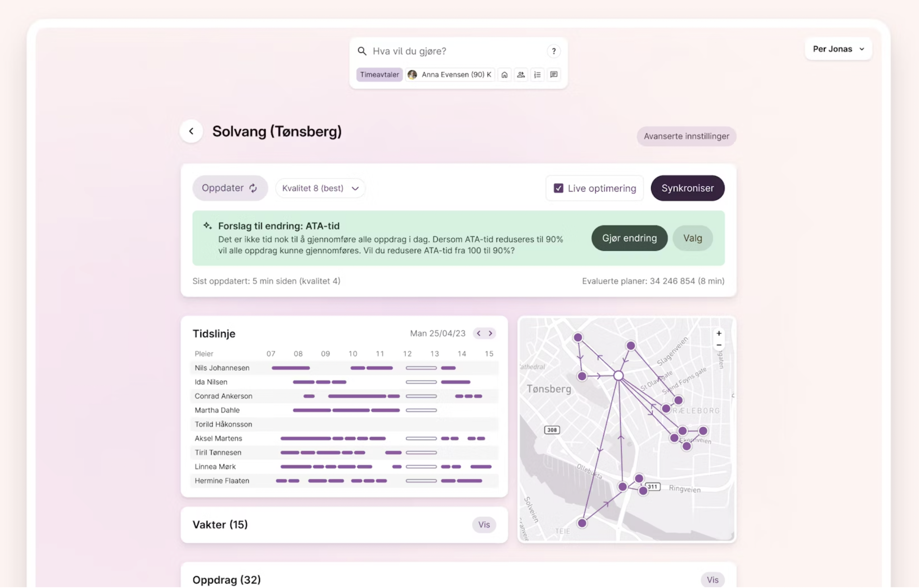Open the help question mark icon
Image resolution: width=919 pixels, height=588 pixels.
coord(554,51)
